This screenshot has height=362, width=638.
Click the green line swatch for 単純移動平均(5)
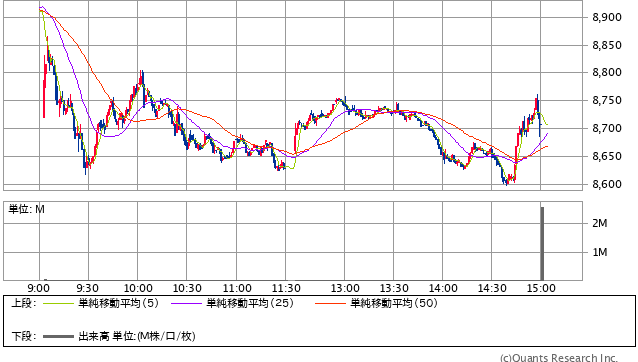pyautogui.click(x=58, y=303)
